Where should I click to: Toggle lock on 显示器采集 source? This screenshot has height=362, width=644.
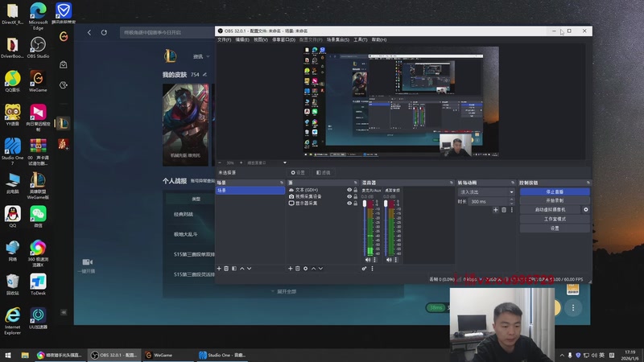tap(356, 204)
